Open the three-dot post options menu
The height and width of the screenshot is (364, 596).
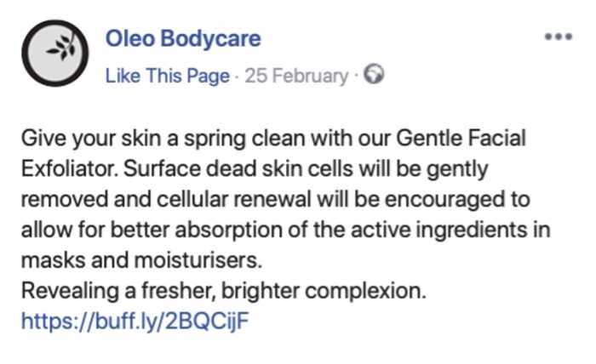pos(558,38)
